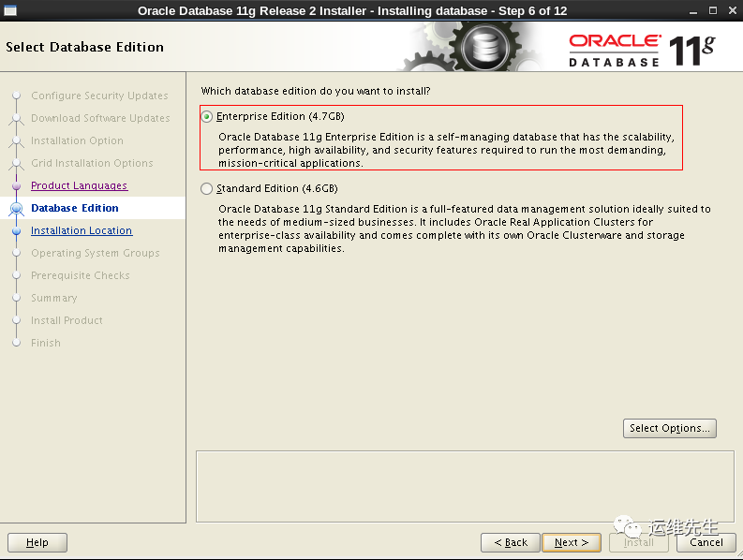
Task: Go to the next installer step
Action: pyautogui.click(x=572, y=542)
